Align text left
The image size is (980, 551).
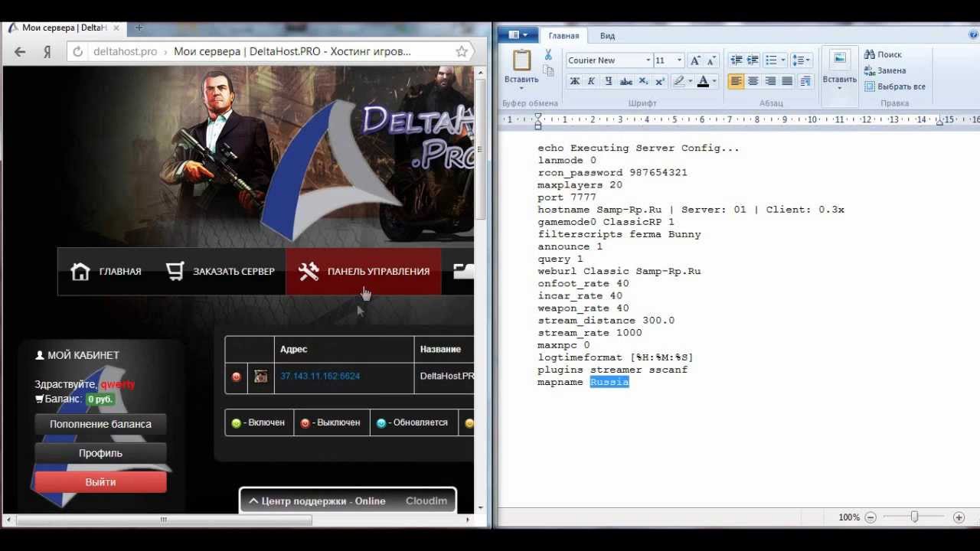736,81
